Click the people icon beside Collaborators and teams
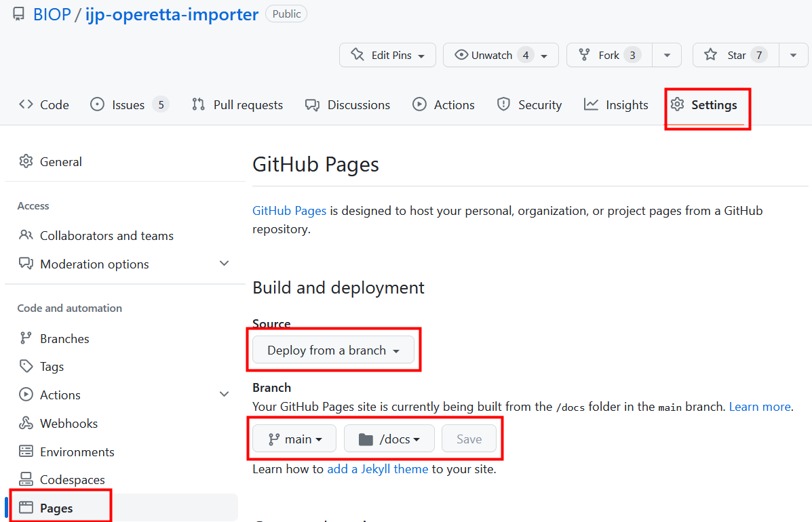812x522 pixels. tap(26, 235)
